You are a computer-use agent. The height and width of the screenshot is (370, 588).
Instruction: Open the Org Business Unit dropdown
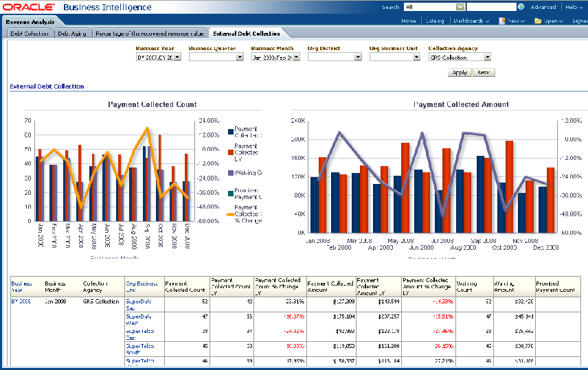tap(416, 57)
